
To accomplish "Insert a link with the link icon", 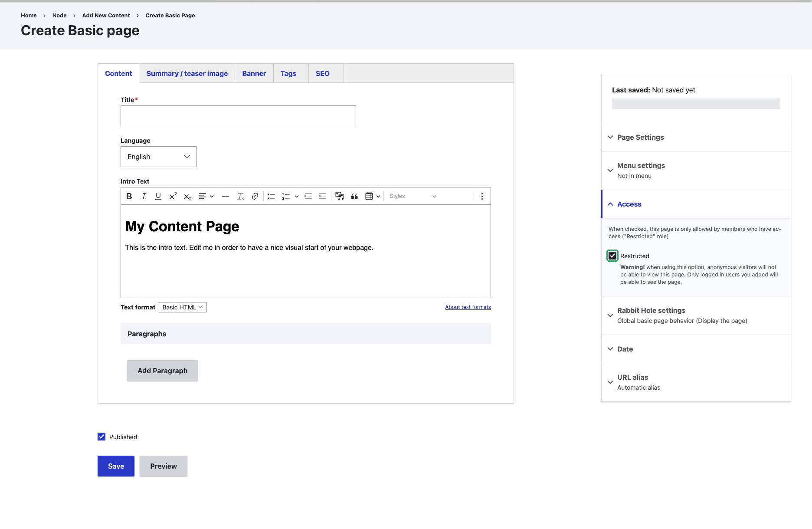I will (255, 196).
